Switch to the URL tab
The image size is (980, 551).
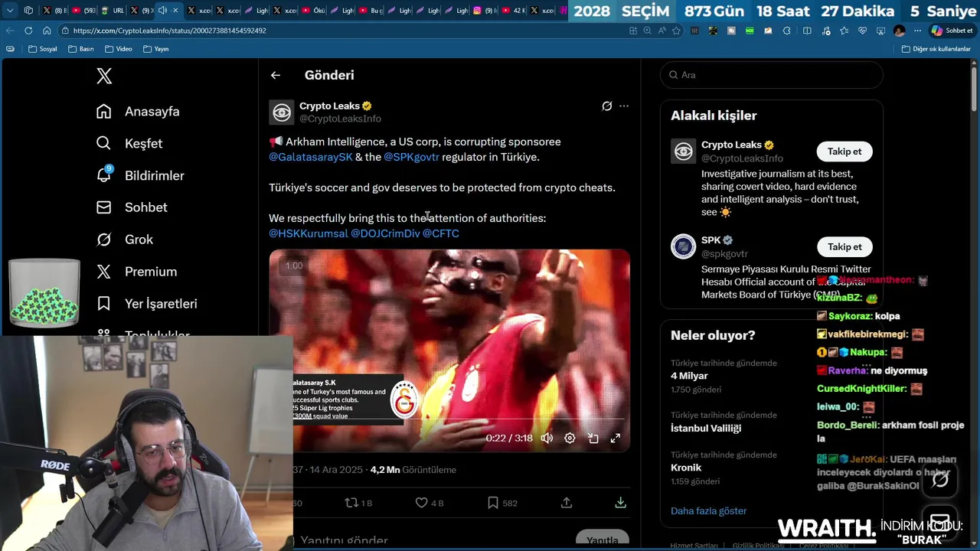(x=111, y=11)
